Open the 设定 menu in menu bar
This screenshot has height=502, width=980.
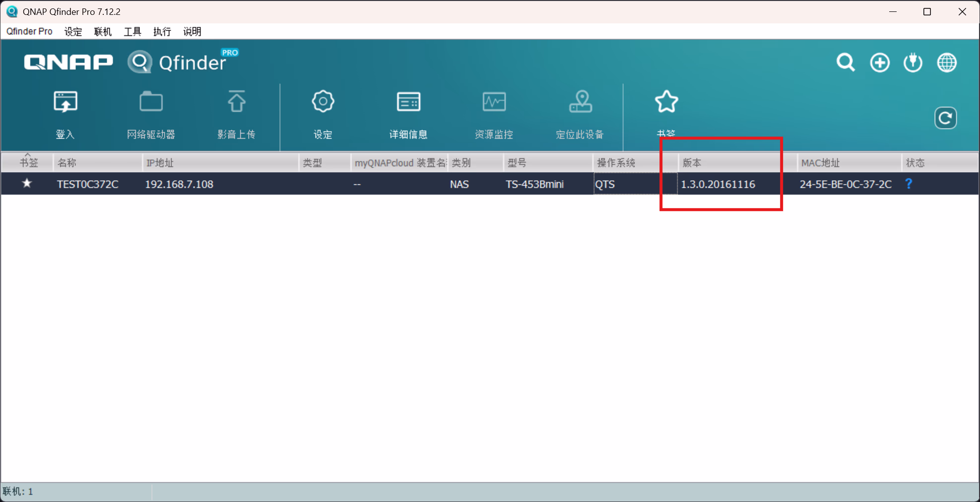(73, 31)
